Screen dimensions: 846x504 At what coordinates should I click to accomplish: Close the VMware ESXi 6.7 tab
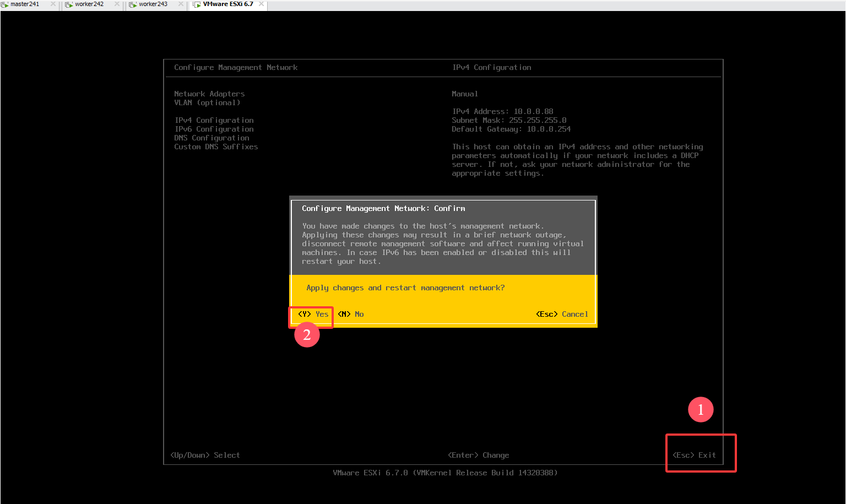pos(262,4)
